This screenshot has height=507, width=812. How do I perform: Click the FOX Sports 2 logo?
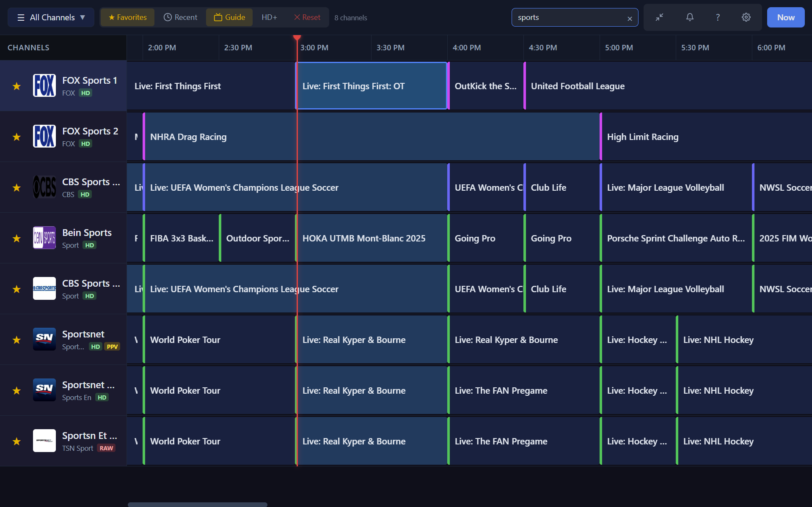[44, 136]
